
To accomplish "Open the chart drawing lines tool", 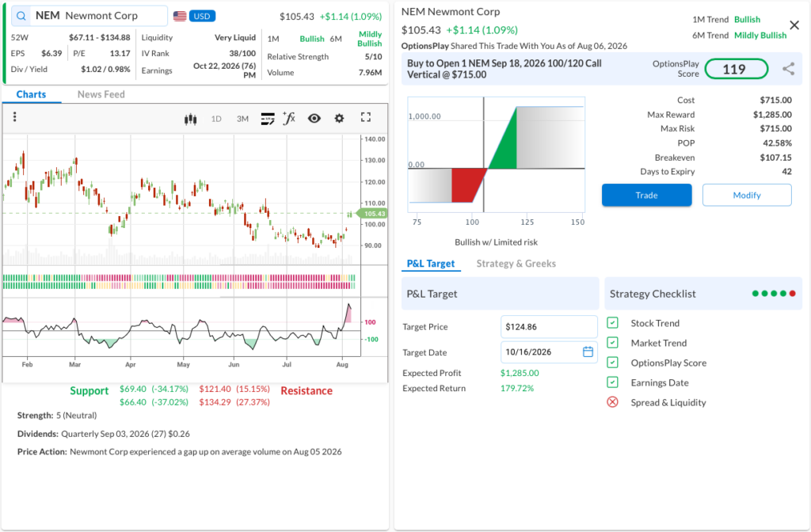I will coord(268,119).
